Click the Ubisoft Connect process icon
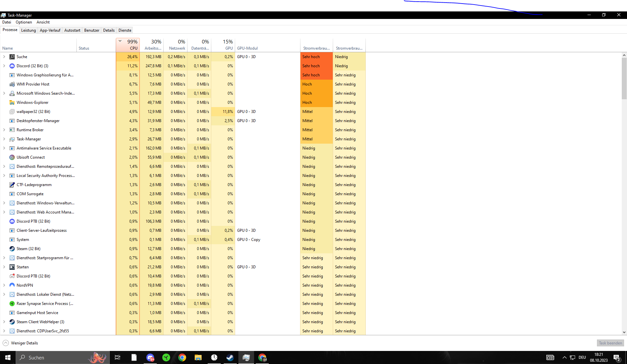 (x=12, y=157)
